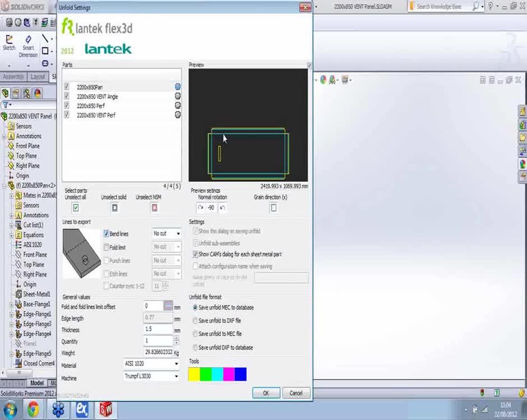Image resolution: width=527 pixels, height=420 pixels.
Task: Switch to the Layout tab
Action: click(x=38, y=77)
